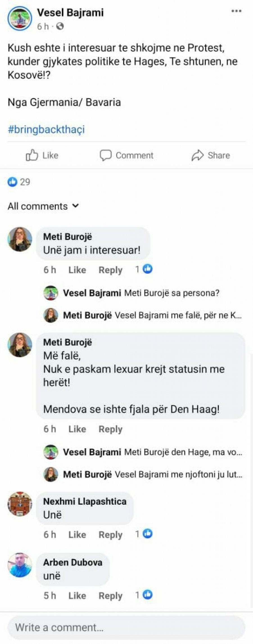Tap the Share arrow icon

(x=197, y=155)
